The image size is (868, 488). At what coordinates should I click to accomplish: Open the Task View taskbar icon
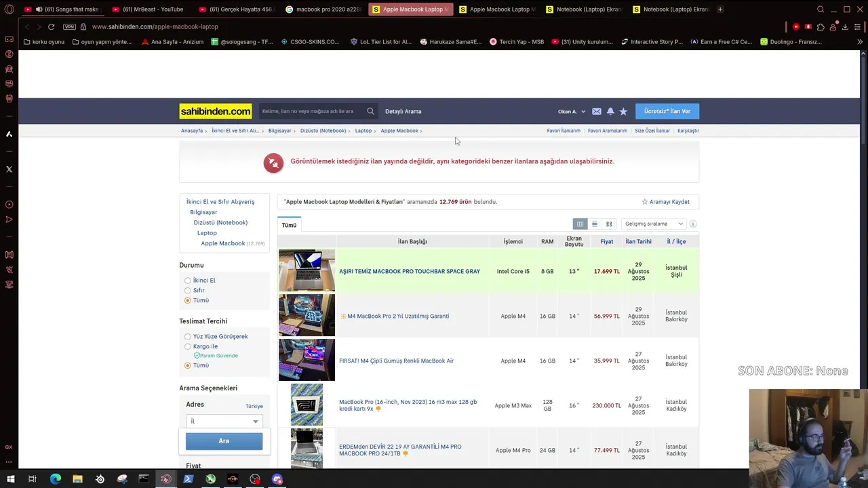click(32, 479)
